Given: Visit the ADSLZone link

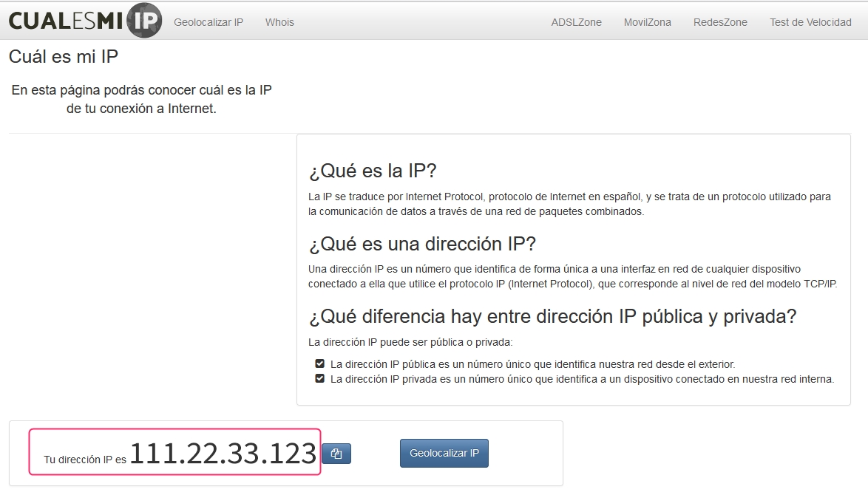Looking at the screenshot, I should tap(576, 22).
